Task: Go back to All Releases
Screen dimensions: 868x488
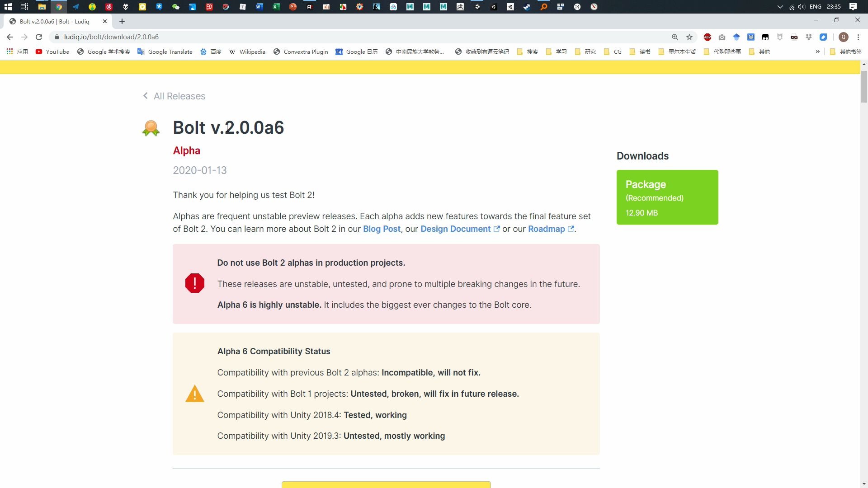Action: [x=174, y=96]
